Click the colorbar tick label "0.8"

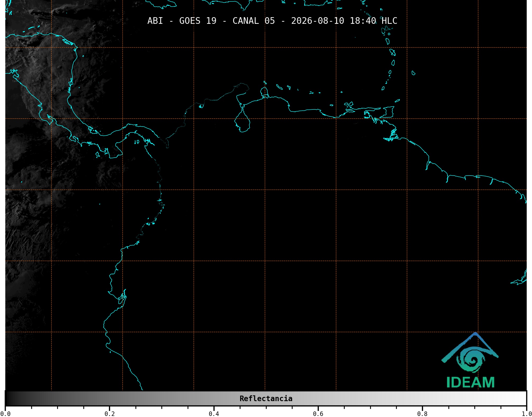422,414
